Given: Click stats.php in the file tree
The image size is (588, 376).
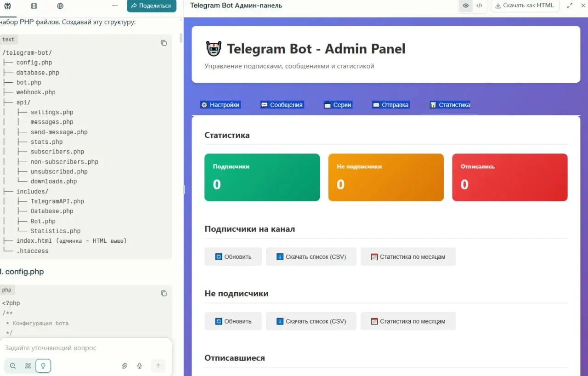Looking at the screenshot, I should [x=46, y=142].
